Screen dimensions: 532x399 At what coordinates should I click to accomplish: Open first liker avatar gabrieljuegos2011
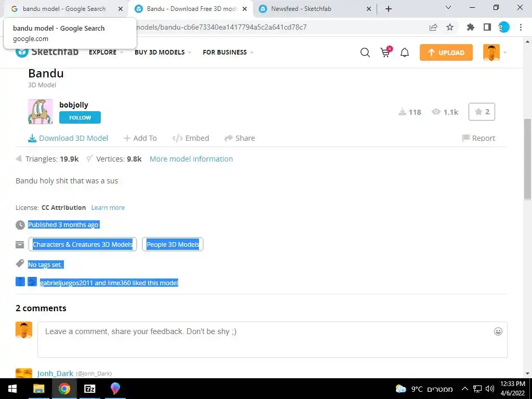tap(20, 282)
